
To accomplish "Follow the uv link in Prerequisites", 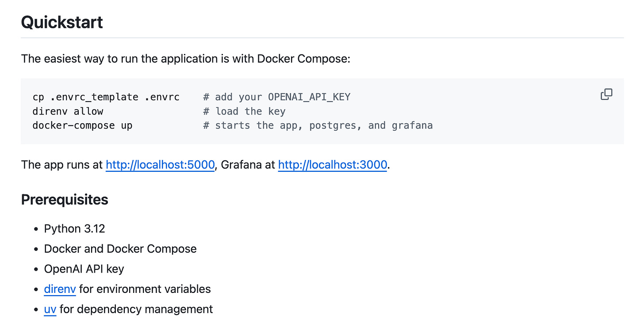I will tap(50, 309).
